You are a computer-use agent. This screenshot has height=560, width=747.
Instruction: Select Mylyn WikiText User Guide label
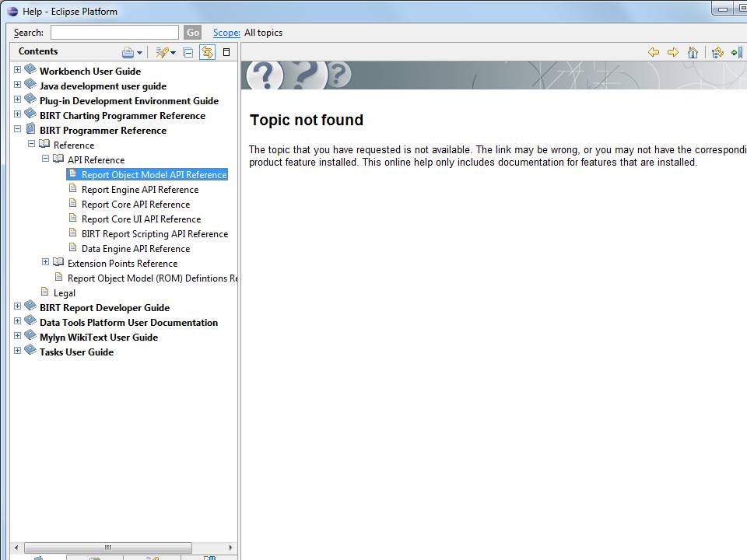[99, 337]
